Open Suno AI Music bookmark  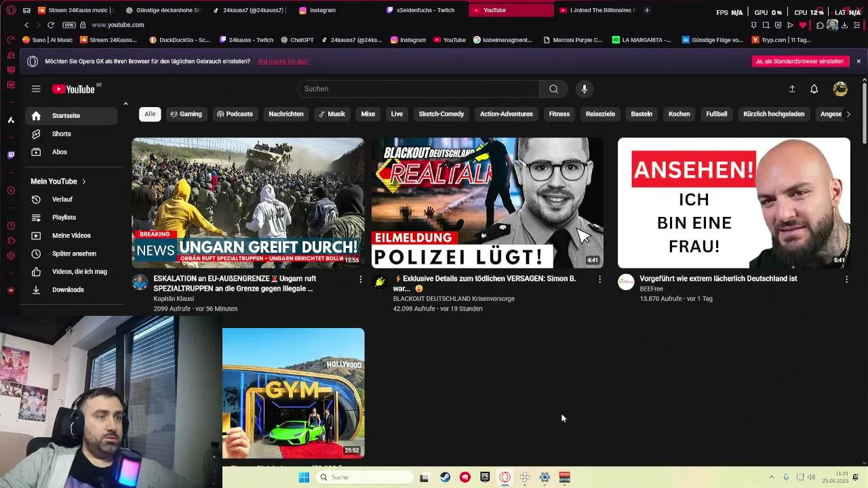click(x=47, y=40)
